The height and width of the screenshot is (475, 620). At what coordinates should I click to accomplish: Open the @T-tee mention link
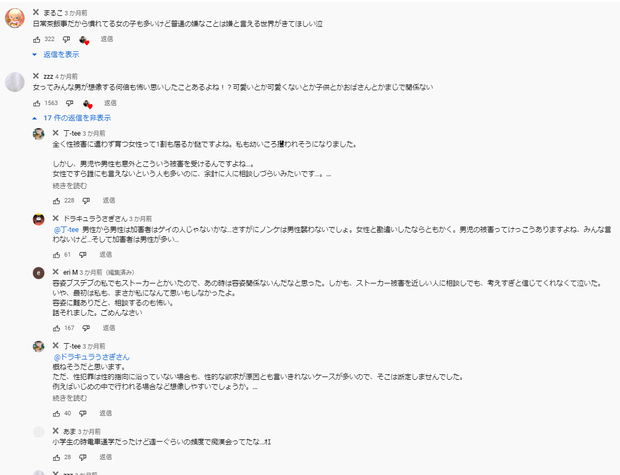tap(66, 229)
